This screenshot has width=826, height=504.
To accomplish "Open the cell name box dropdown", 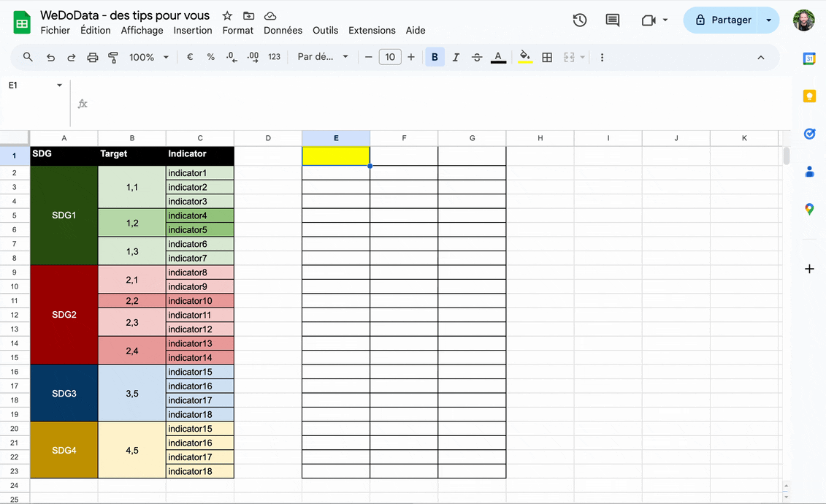I will pos(60,85).
